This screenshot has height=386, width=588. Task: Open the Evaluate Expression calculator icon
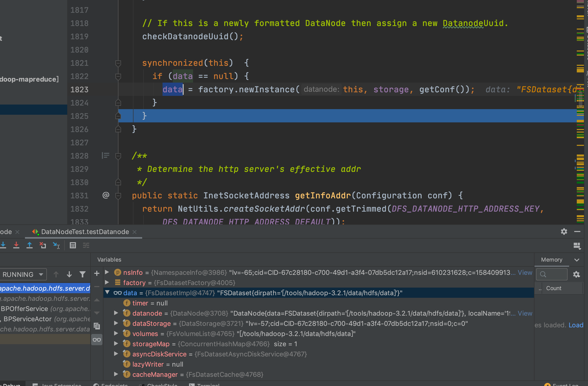point(73,245)
